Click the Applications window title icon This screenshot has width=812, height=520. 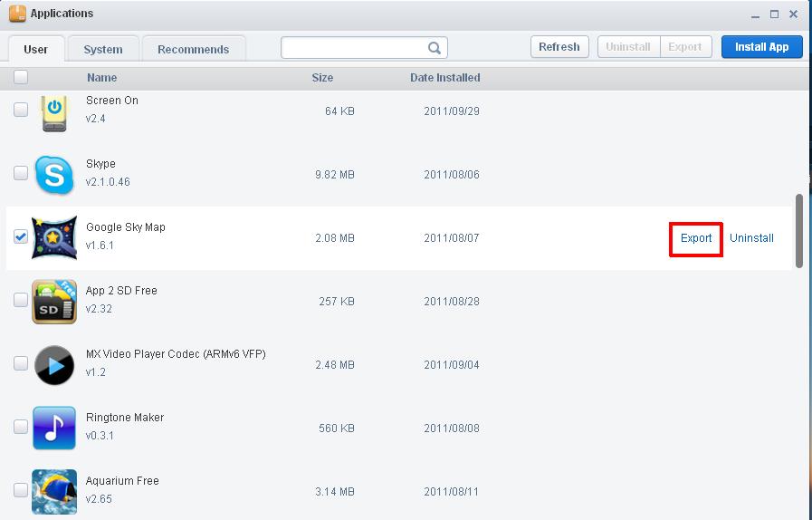17,14
